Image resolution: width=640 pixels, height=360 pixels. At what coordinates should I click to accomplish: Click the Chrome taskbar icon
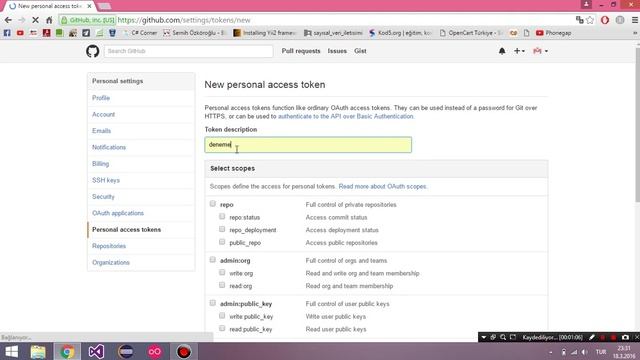[x=67, y=351]
